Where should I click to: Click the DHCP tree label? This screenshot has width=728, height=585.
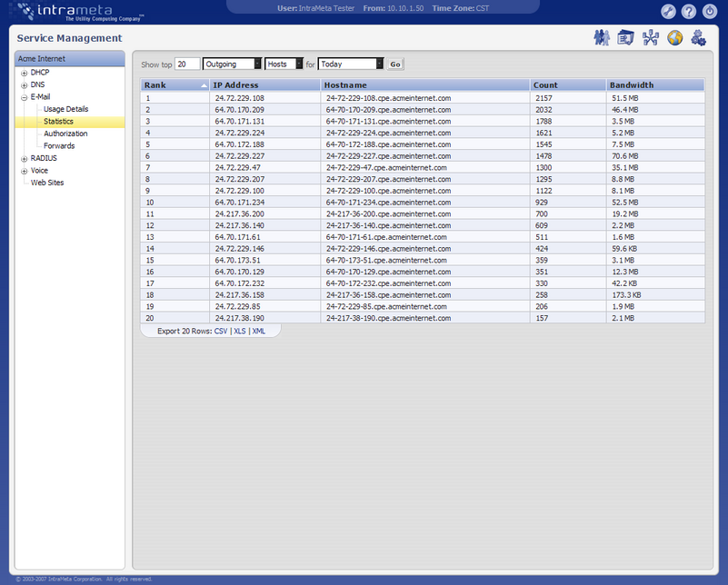[x=40, y=73]
